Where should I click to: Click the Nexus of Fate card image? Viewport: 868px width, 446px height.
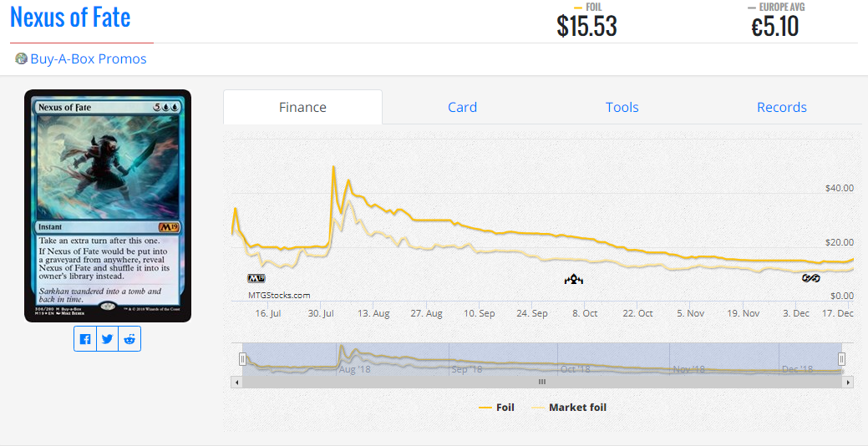108,205
